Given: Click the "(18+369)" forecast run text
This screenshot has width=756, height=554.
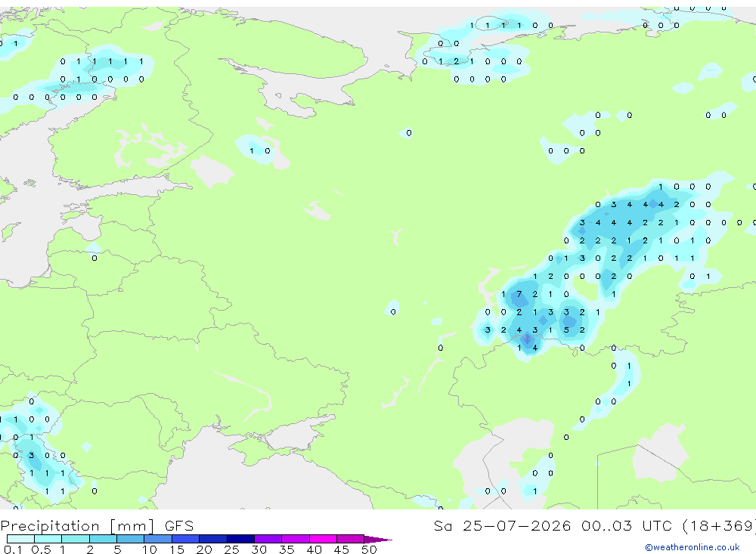Looking at the screenshot, I should click(x=719, y=525).
